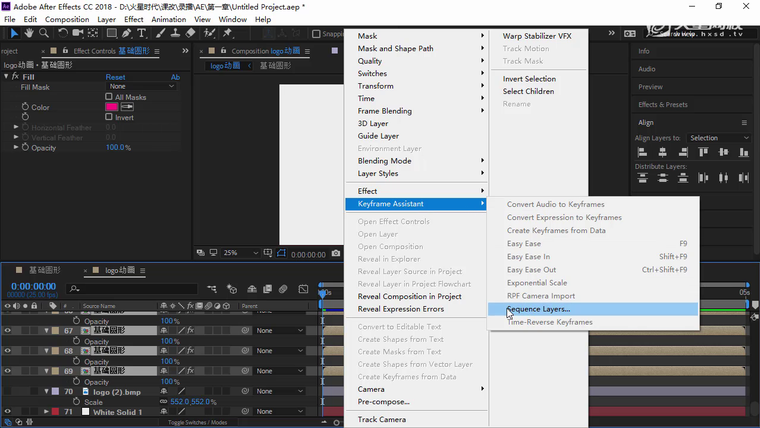
Task: Tick the Invert checkbox under Fill
Action: click(x=110, y=117)
